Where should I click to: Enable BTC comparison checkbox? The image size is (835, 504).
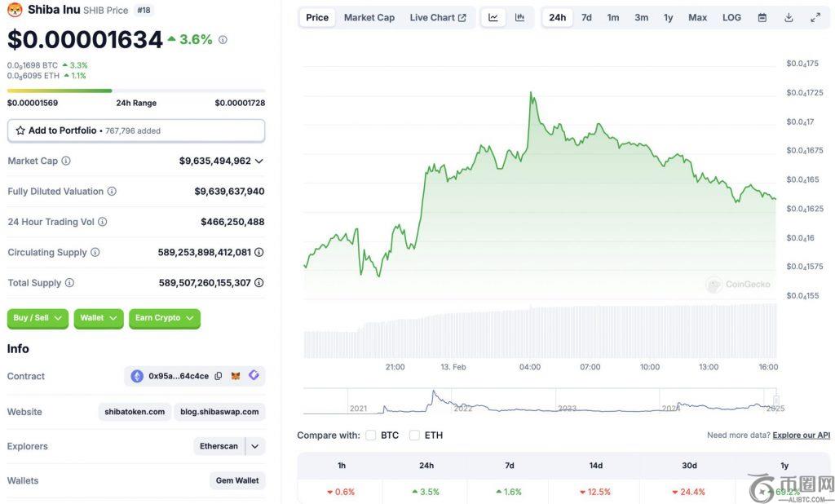371,435
